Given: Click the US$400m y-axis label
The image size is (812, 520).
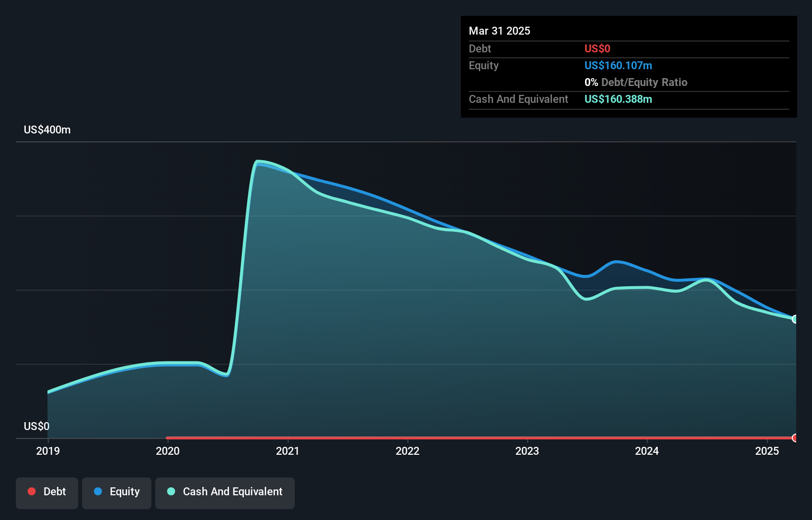Looking at the screenshot, I should 47,130.
